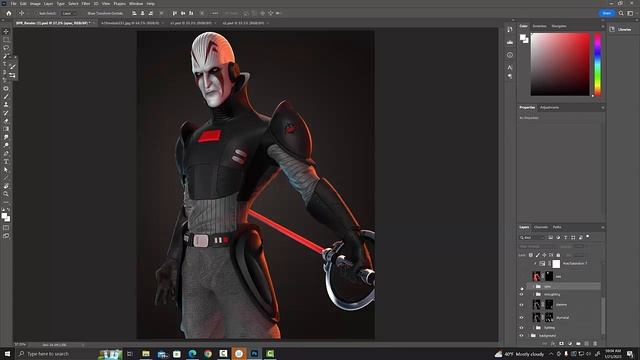Lock transparent pixels icon
This screenshot has height=360, width=640.
click(531, 255)
